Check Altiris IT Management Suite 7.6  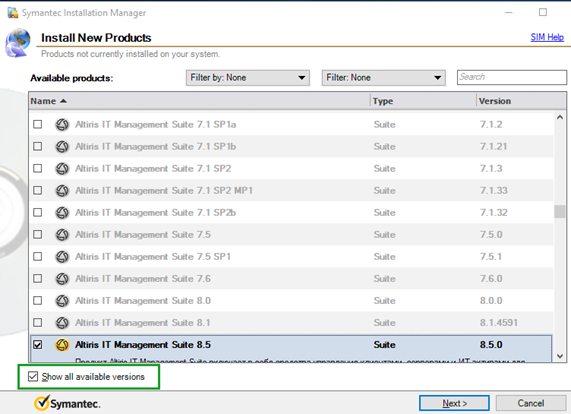click(38, 279)
